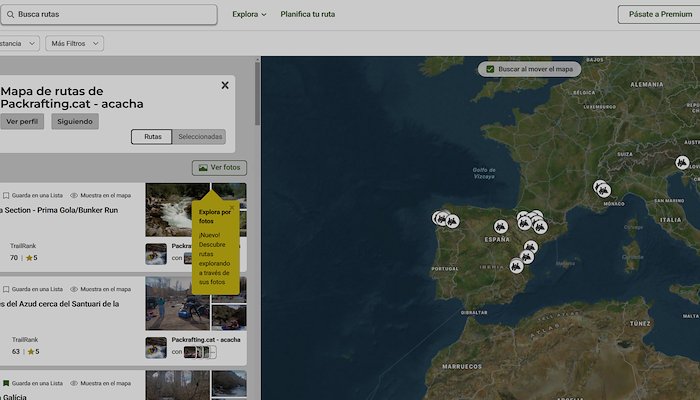Viewport: 700px width, 400px height.
Task: Close the Packrafting.cat routes map panel
Action: point(225,86)
